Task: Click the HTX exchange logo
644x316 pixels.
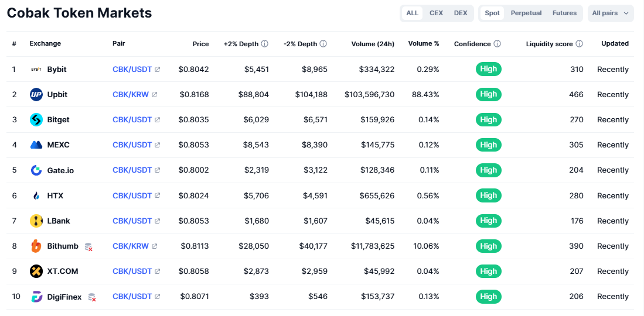Action: [x=36, y=196]
